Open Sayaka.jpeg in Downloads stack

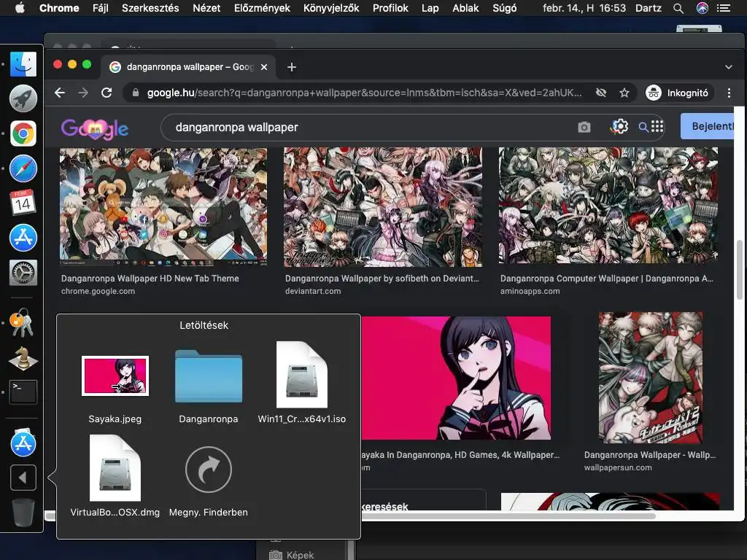[115, 376]
